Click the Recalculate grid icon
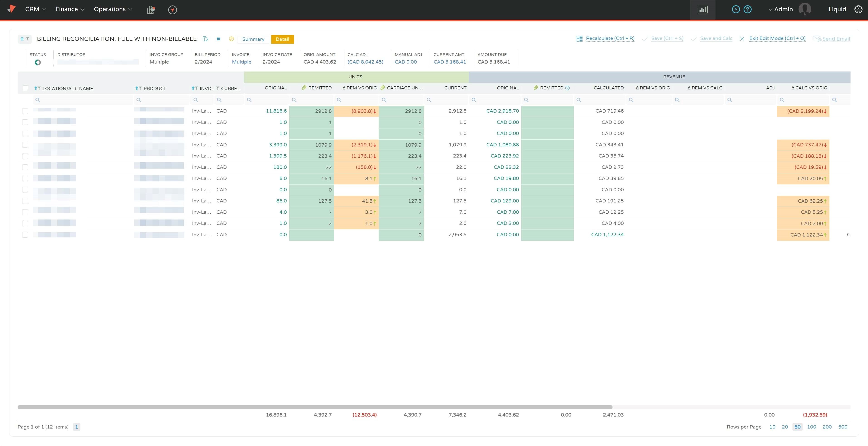868x446 pixels. (579, 39)
